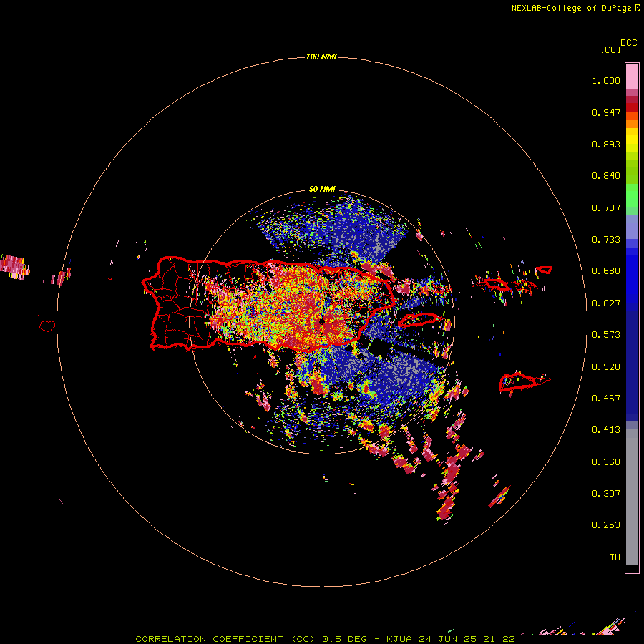This screenshot has width=644, height=644.
Task: Click the DCC product label above colorbar
Action: click(x=628, y=43)
